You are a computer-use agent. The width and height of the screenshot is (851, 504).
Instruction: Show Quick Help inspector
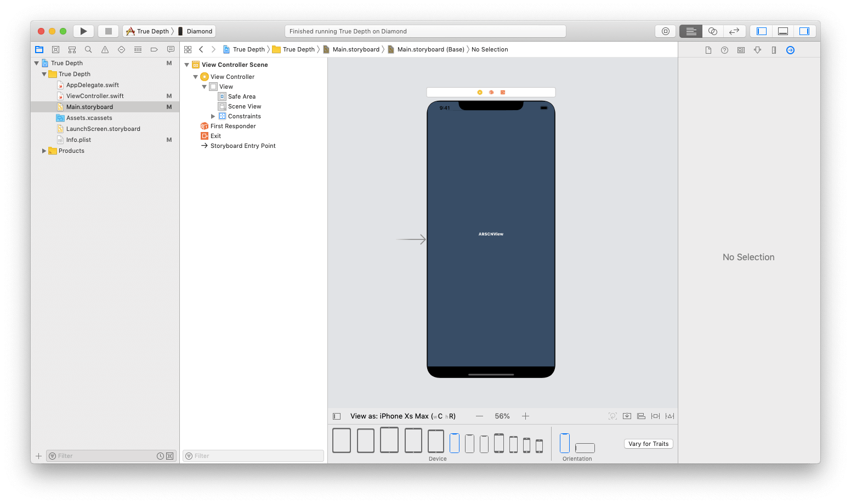[724, 49]
